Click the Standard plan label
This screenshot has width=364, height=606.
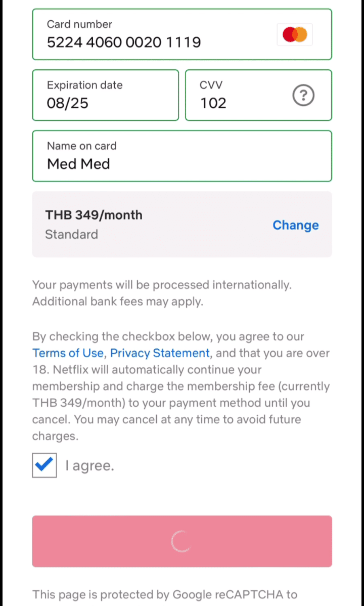(x=71, y=235)
